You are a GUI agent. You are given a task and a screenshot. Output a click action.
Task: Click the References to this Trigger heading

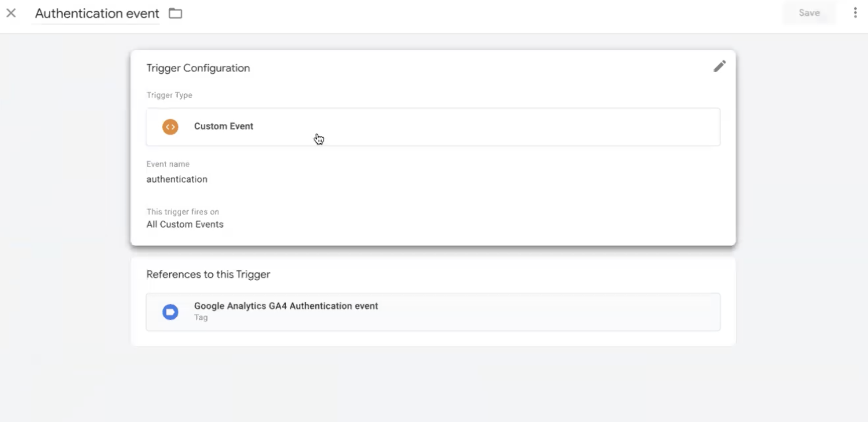208,274
